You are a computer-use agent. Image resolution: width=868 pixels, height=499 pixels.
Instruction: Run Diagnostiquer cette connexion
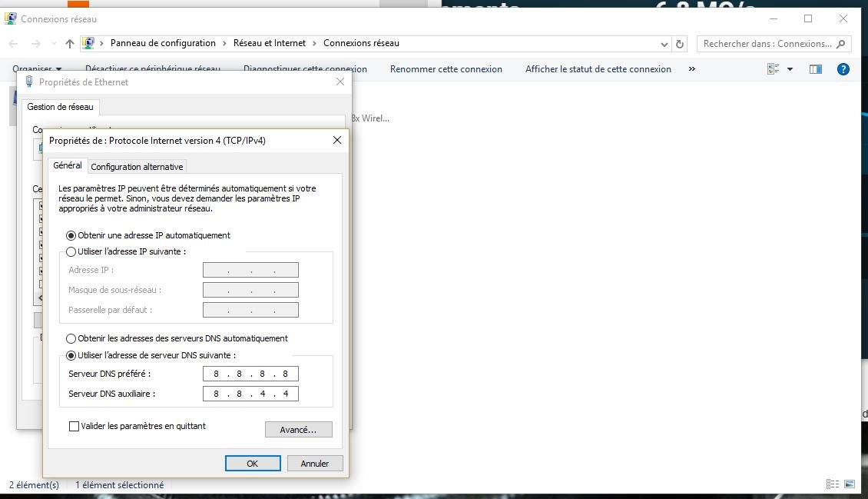coord(304,68)
